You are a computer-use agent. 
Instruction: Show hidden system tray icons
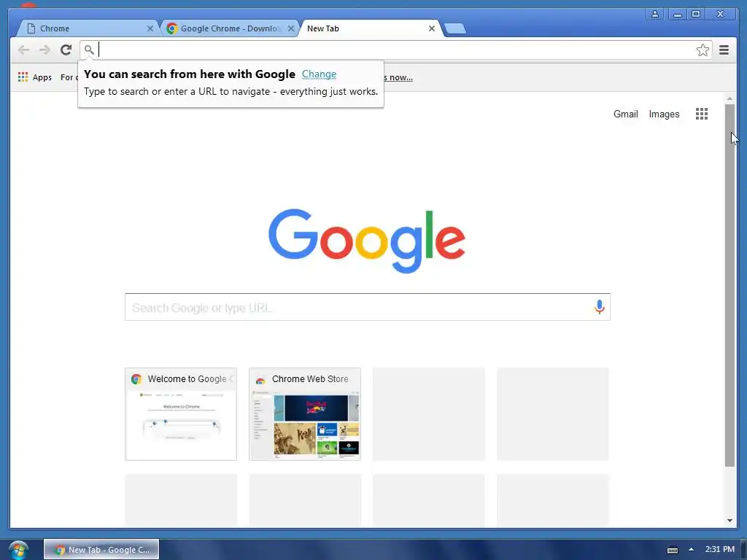(691, 550)
